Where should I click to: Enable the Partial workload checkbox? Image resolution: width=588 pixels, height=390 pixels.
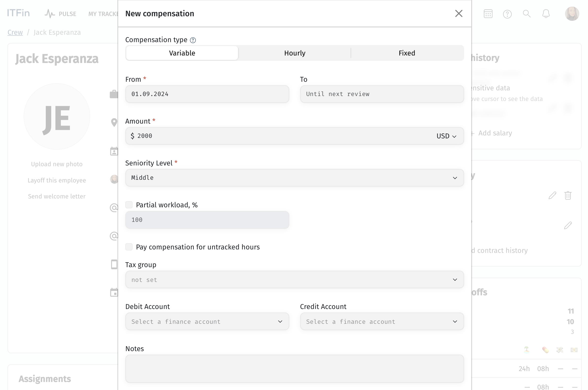click(x=129, y=205)
